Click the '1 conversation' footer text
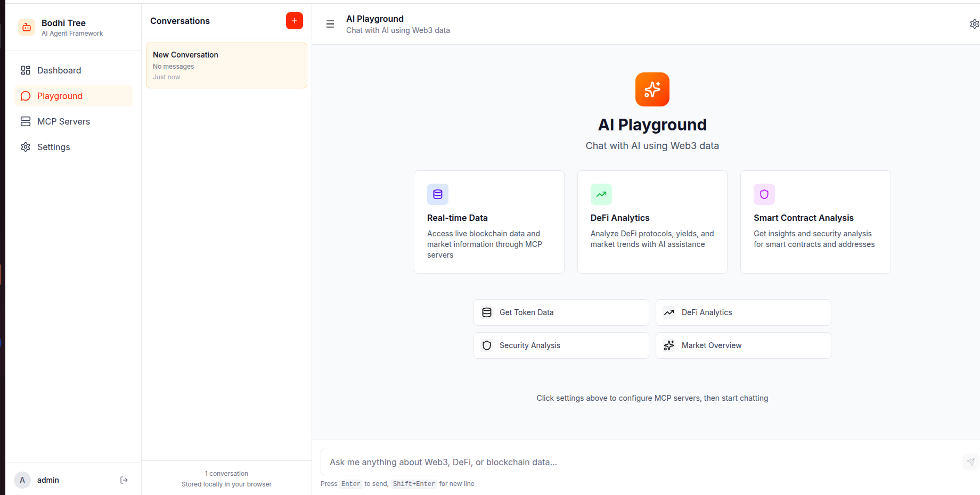980x495 pixels. click(x=226, y=474)
